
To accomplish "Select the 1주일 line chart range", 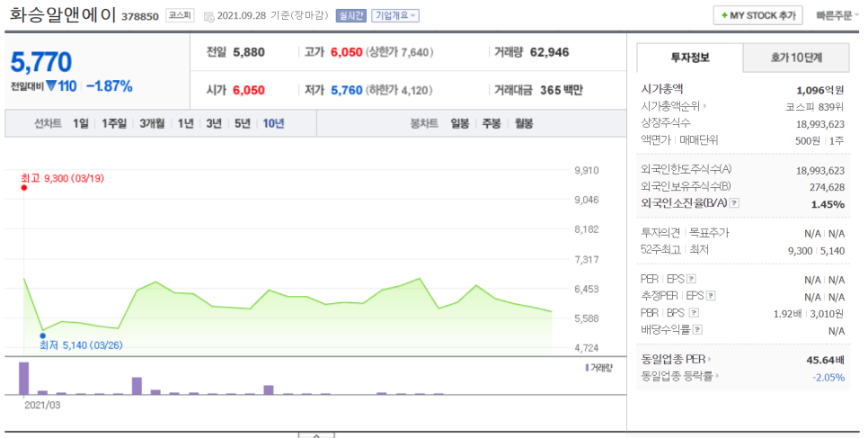I will (114, 123).
